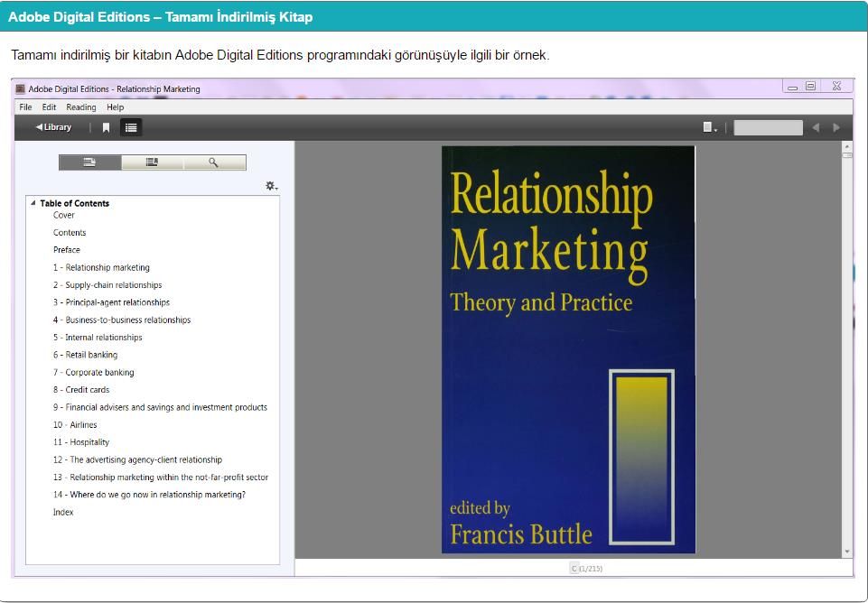Return to Library view
This screenshot has width=868, height=603.
click(x=53, y=127)
